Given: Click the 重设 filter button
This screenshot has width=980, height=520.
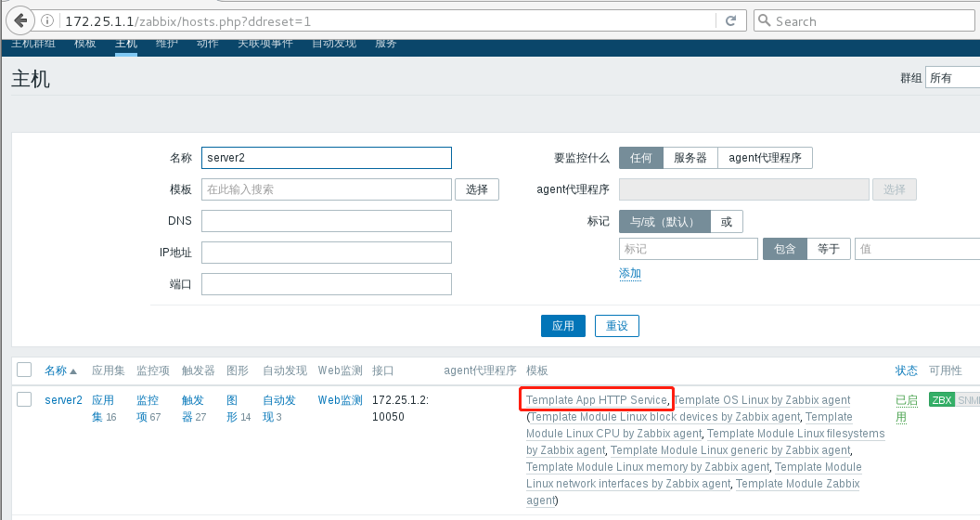Looking at the screenshot, I should [x=617, y=326].
